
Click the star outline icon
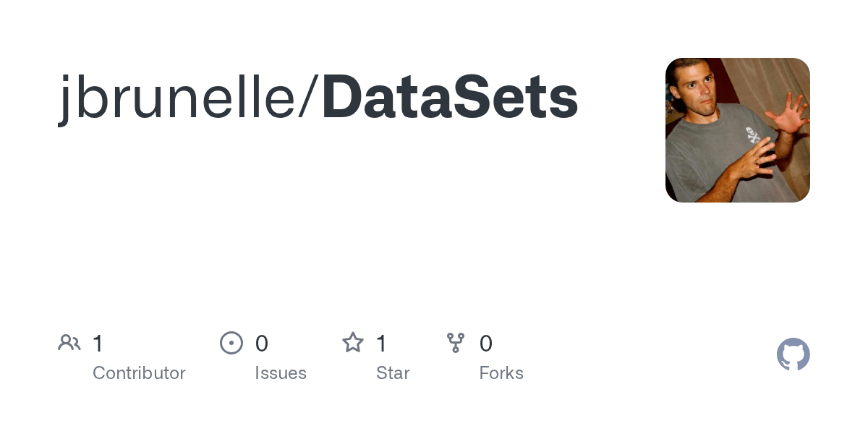point(352,343)
